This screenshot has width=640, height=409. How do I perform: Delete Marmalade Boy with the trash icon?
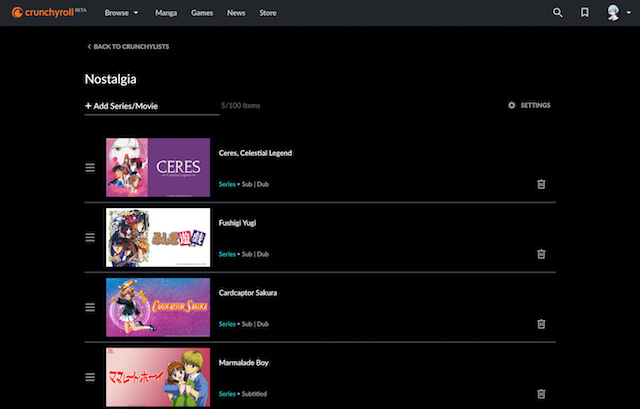[x=541, y=393]
